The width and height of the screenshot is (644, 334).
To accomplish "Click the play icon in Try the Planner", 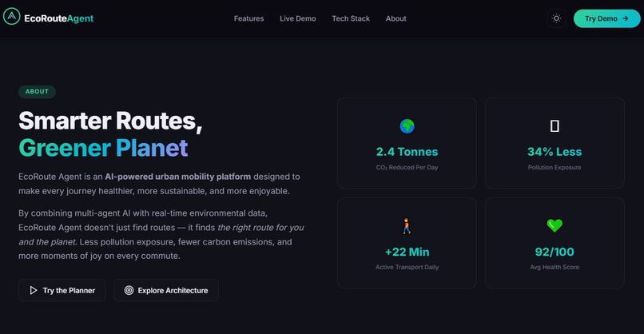I will [34, 291].
